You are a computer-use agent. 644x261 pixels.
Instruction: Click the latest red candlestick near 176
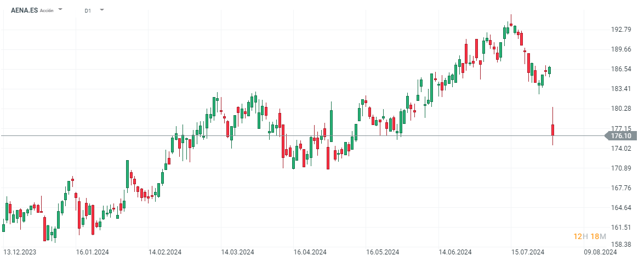553,129
